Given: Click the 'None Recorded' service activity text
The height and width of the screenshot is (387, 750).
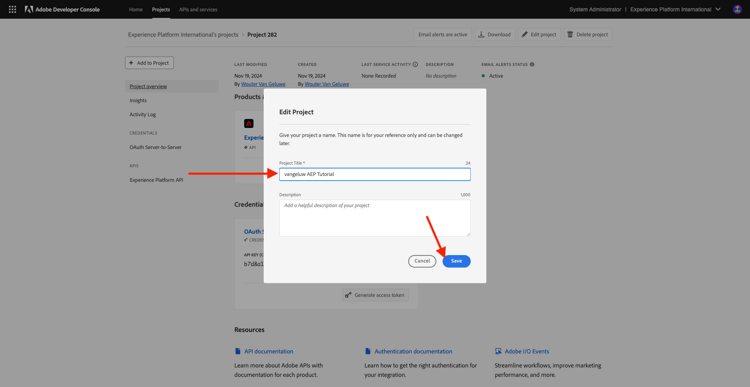Looking at the screenshot, I should point(379,76).
